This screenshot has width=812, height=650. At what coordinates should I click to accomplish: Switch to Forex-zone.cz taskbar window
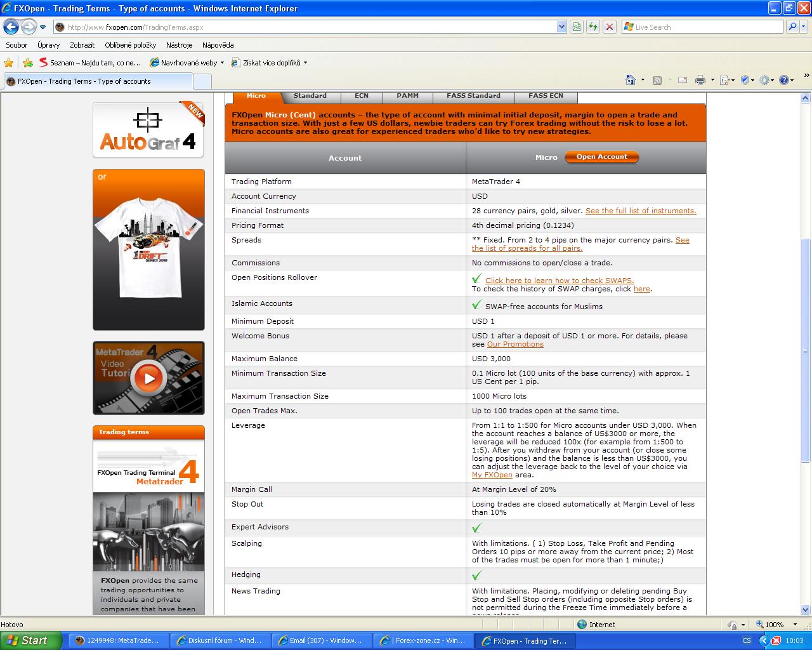click(424, 640)
